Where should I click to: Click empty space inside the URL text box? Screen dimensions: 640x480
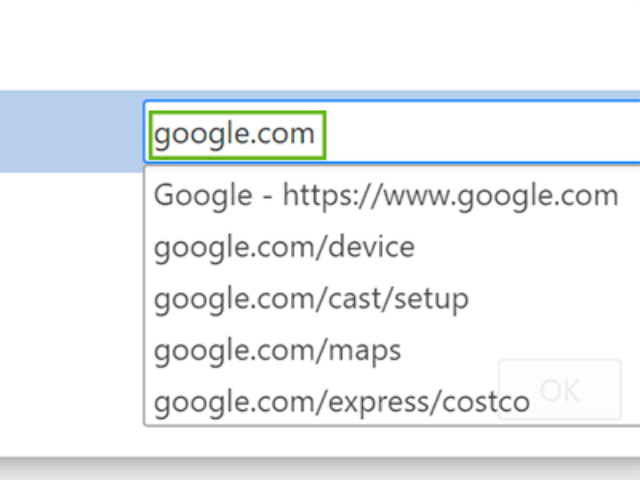tap(480, 133)
